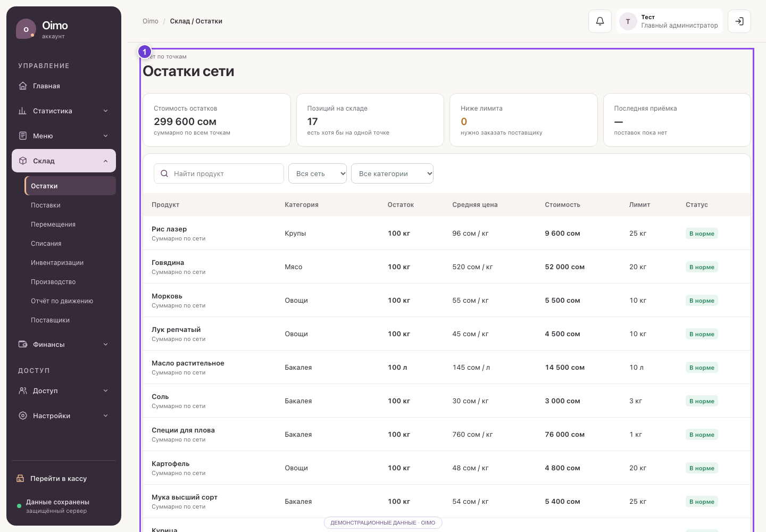Screen dimensions: 766x532
Task: Click the Ниже лимита card
Action: click(x=523, y=120)
